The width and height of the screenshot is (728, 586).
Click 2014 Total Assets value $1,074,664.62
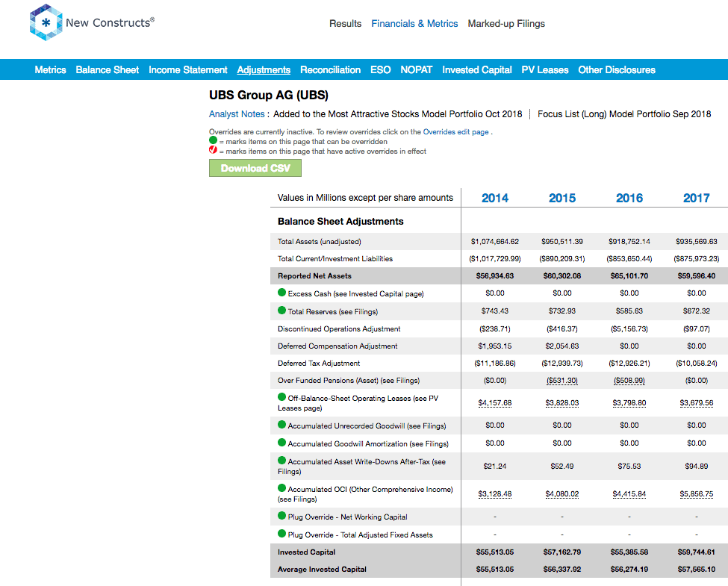click(x=495, y=241)
